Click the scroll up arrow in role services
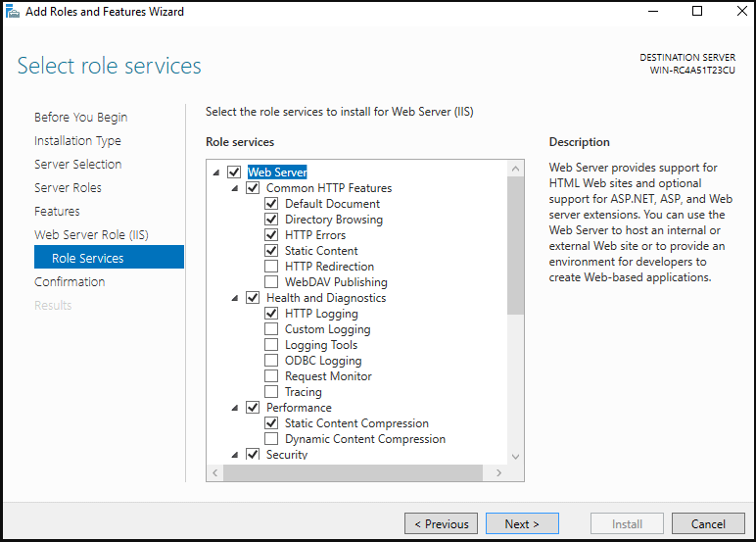 tap(515, 169)
